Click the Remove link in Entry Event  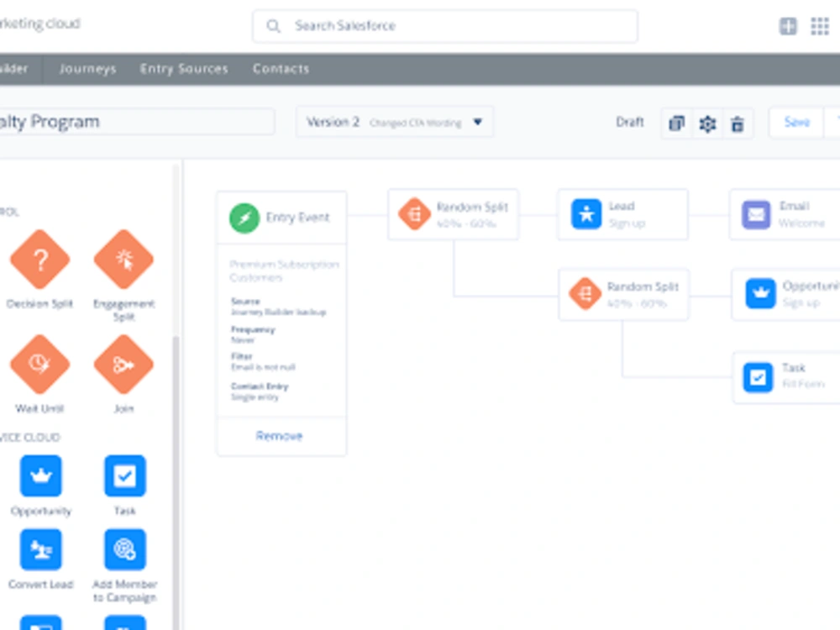tap(279, 435)
